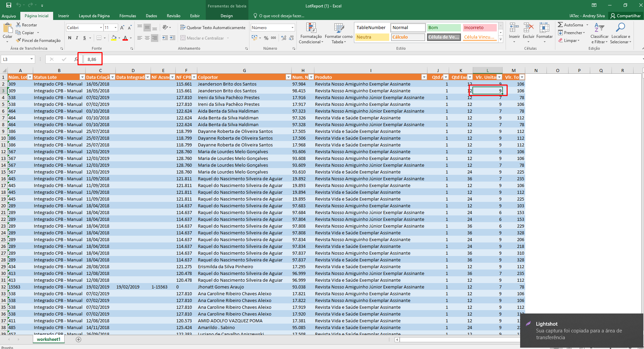Open the Dados ribbon tab
The height and width of the screenshot is (349, 644).
(x=151, y=16)
